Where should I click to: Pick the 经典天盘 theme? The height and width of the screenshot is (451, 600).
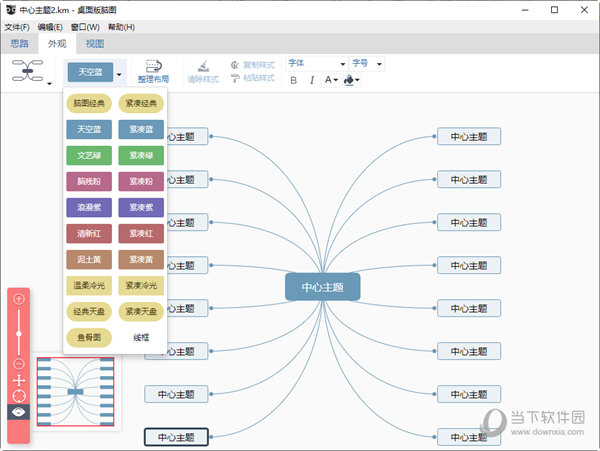pyautogui.click(x=89, y=311)
